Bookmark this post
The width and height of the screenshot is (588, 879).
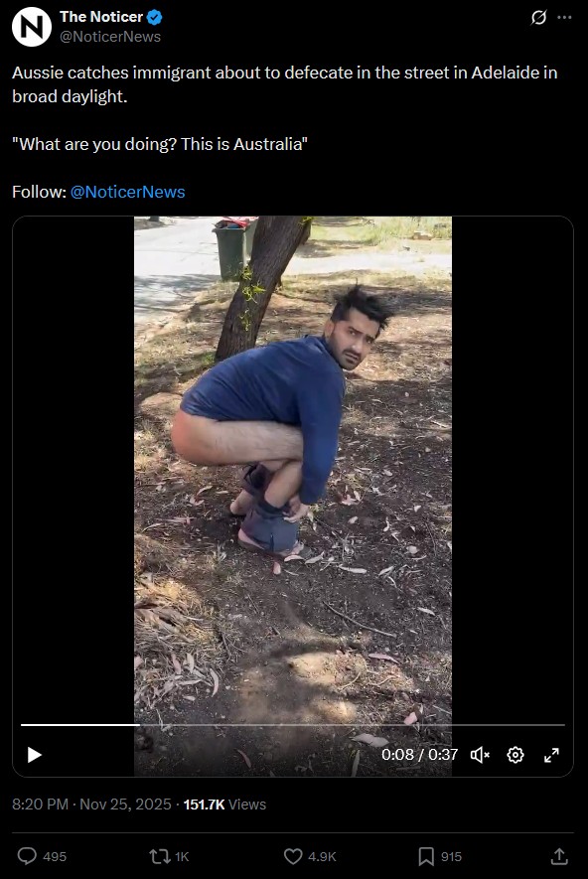426,856
